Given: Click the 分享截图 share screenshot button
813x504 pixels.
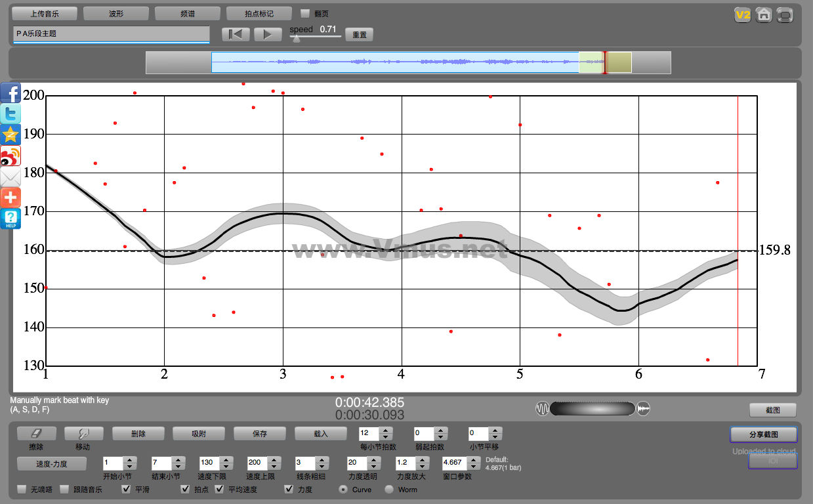Looking at the screenshot, I should pos(763,434).
